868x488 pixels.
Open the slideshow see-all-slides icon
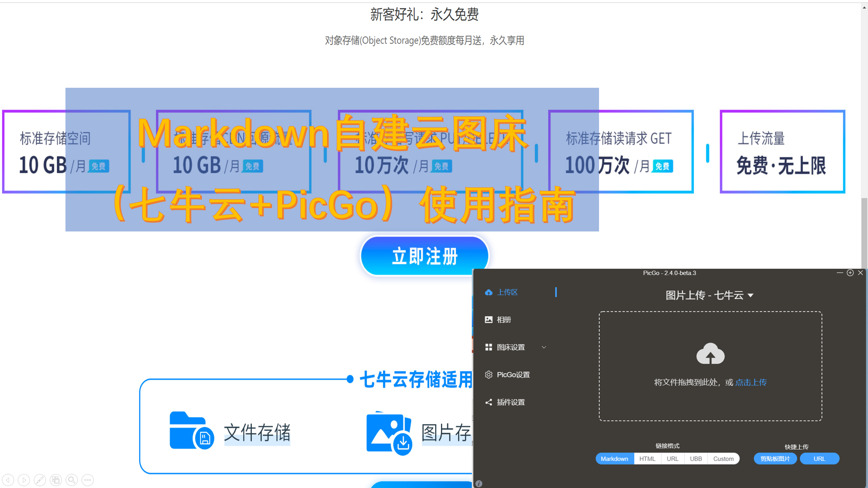click(56, 480)
